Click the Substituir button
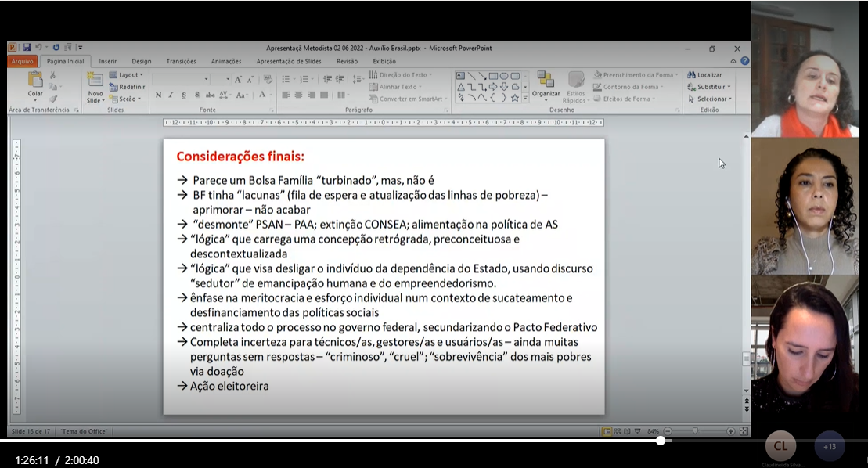The image size is (868, 468). 709,87
